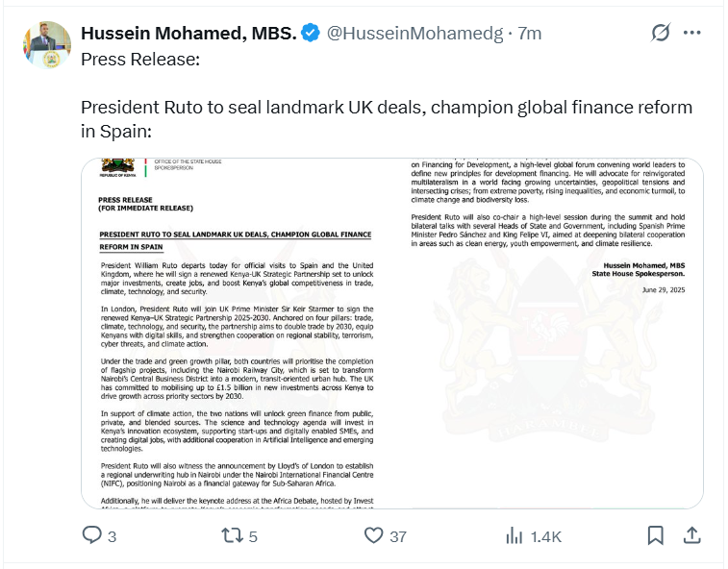
Task: Open the Grok actions icon
Action: coord(660,33)
